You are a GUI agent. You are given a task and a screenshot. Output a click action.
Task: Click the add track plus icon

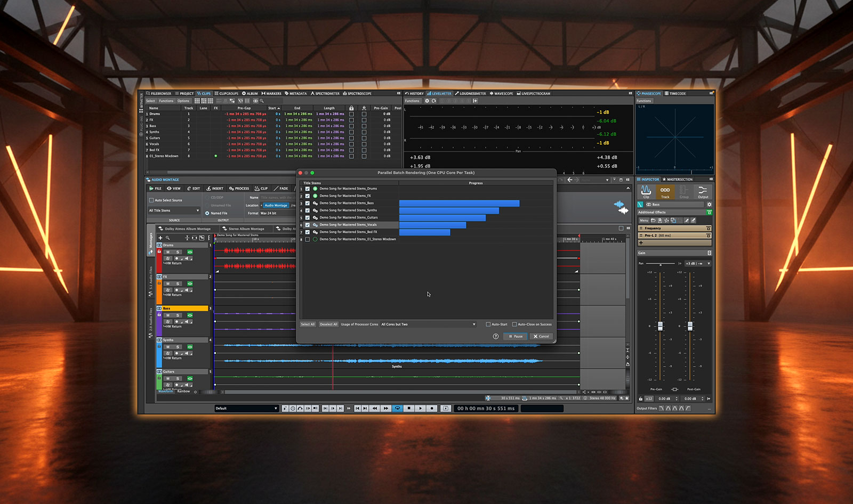click(160, 238)
